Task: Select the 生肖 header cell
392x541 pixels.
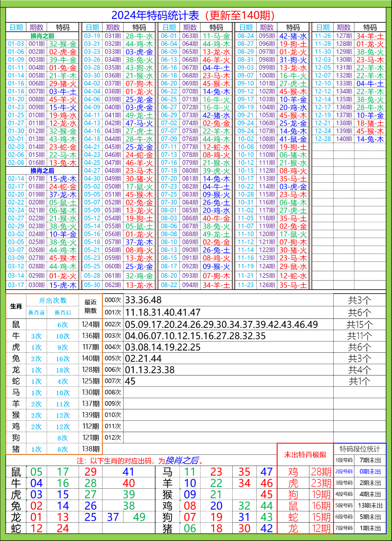Action: (17, 307)
